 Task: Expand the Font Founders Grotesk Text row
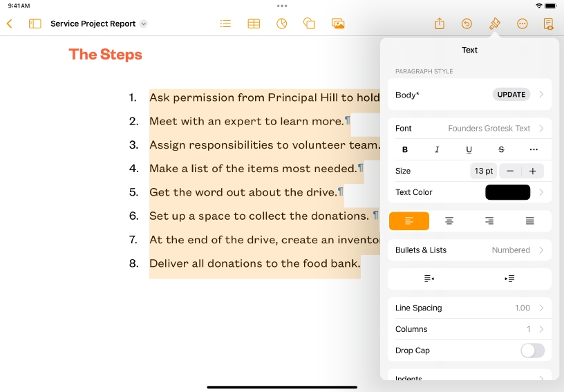[470, 129]
